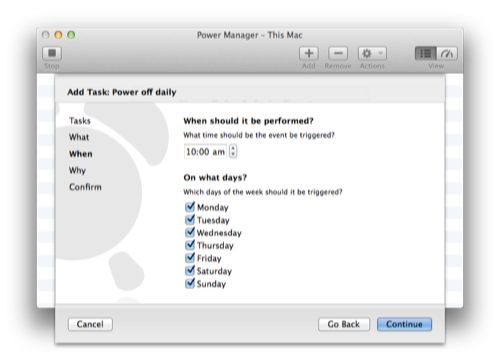Click the Stop toolbar icon
This screenshot has height=364, width=500.
(52, 53)
